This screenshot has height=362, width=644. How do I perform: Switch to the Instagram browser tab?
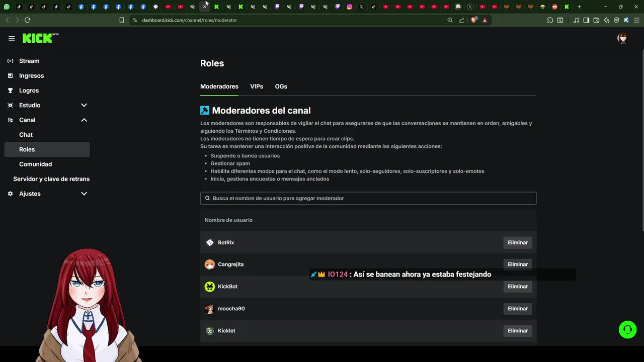click(349, 7)
